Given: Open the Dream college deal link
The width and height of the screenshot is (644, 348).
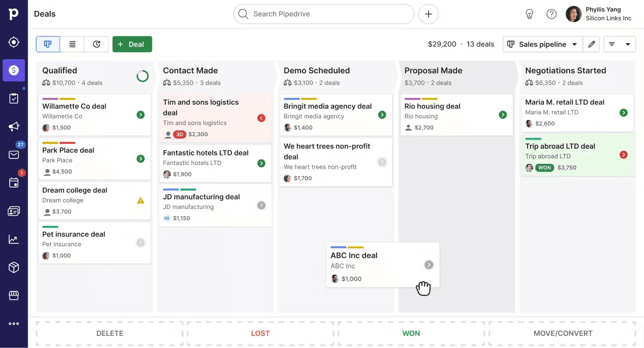Looking at the screenshot, I should click(x=74, y=190).
